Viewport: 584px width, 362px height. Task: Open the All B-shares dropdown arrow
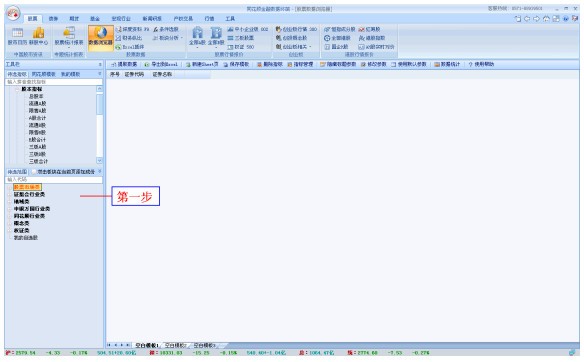coord(216,48)
